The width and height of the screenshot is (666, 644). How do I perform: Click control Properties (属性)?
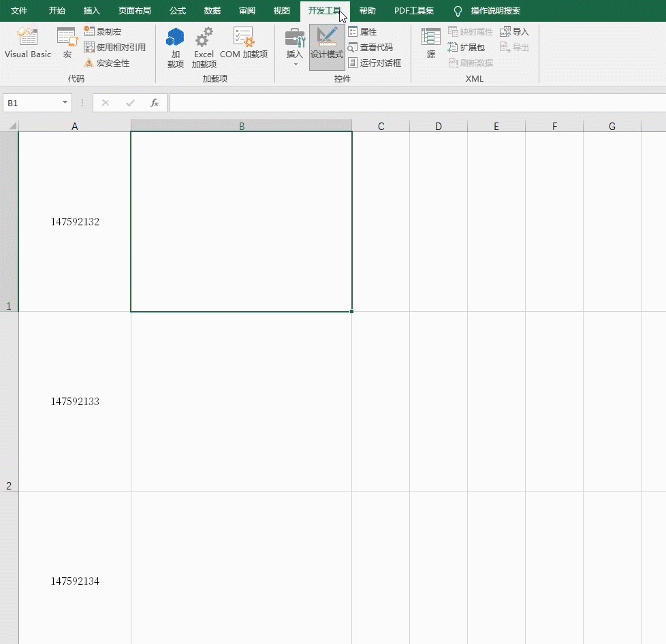(362, 31)
